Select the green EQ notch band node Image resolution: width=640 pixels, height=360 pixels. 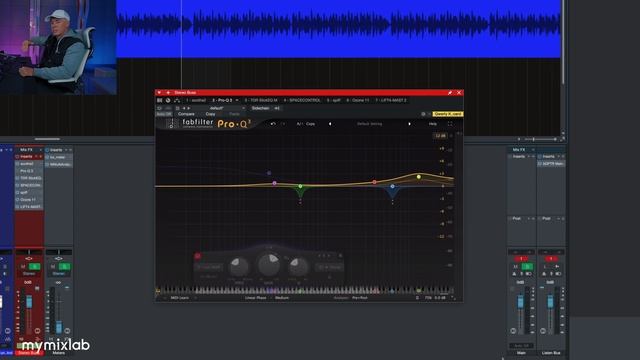[300, 186]
